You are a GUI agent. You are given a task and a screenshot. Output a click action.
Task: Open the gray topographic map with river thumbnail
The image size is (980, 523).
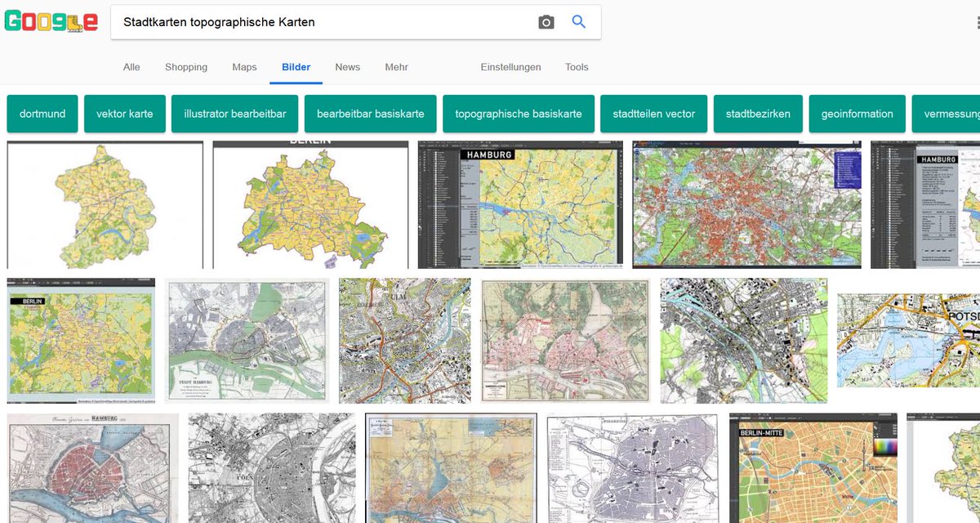[744, 341]
